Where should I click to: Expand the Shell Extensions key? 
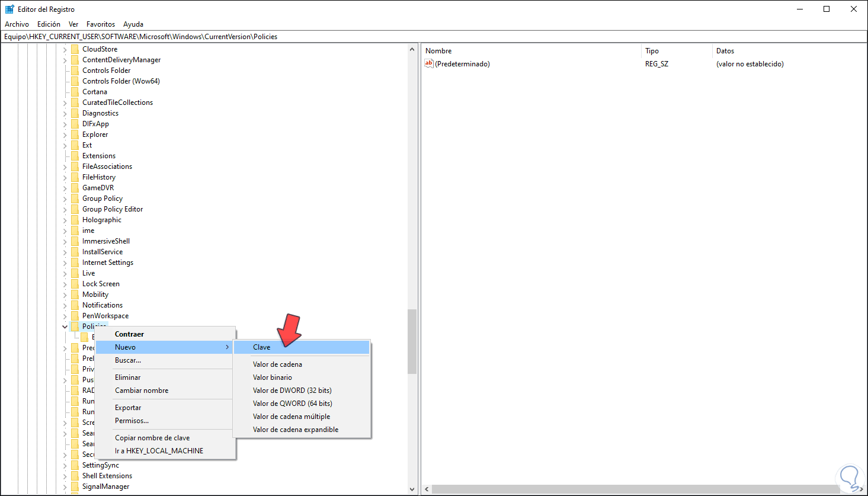point(65,476)
